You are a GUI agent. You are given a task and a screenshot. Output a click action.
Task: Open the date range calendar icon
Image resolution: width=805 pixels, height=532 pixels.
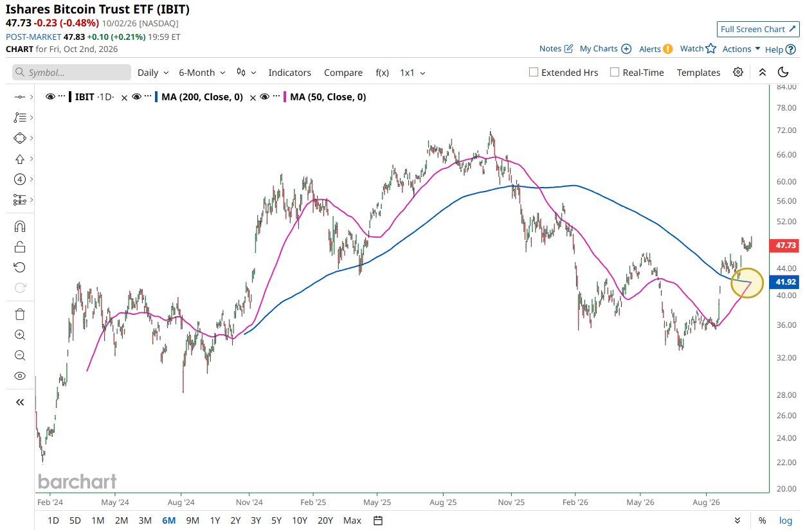378,520
